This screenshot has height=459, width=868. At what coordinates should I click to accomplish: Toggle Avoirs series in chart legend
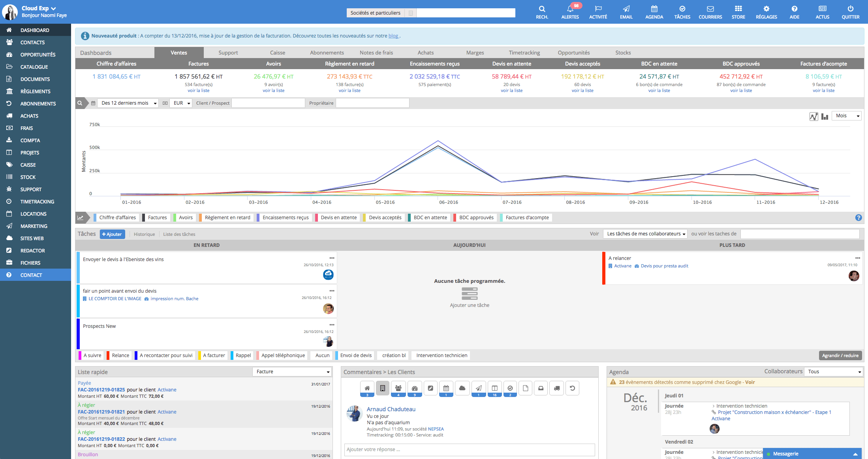(x=184, y=218)
